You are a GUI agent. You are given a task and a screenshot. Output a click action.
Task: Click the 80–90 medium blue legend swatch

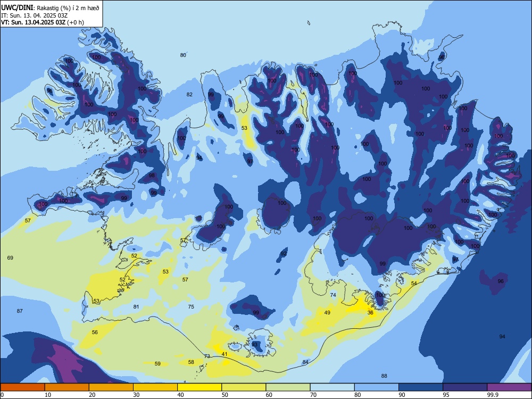pos(377,387)
